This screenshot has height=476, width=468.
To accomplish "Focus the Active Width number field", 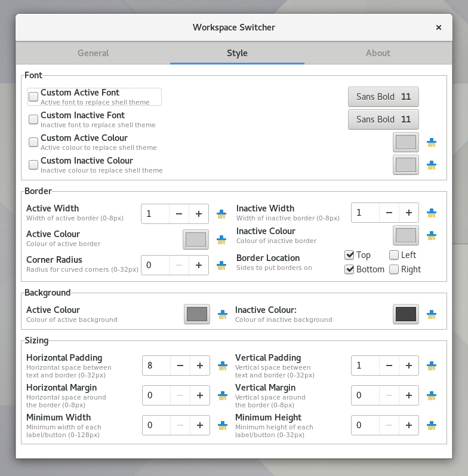I will click(155, 214).
